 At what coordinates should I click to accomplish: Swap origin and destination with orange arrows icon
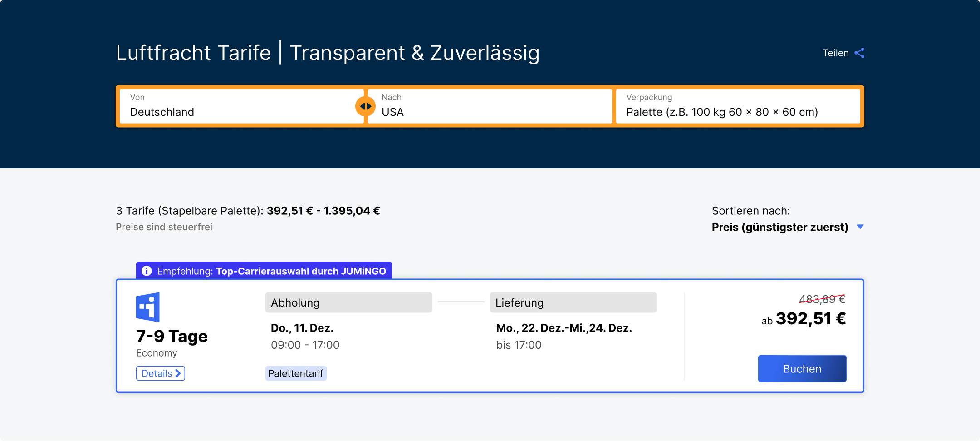click(x=365, y=106)
